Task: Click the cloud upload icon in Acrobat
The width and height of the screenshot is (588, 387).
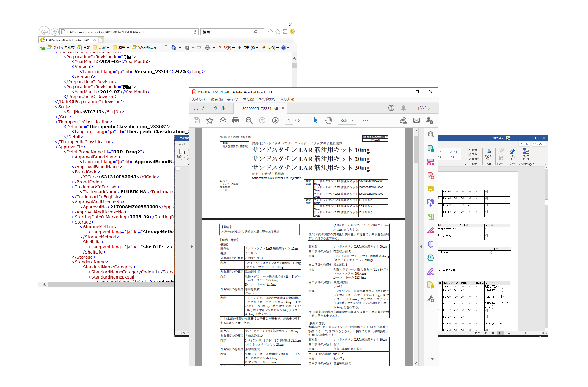Action: [223, 120]
